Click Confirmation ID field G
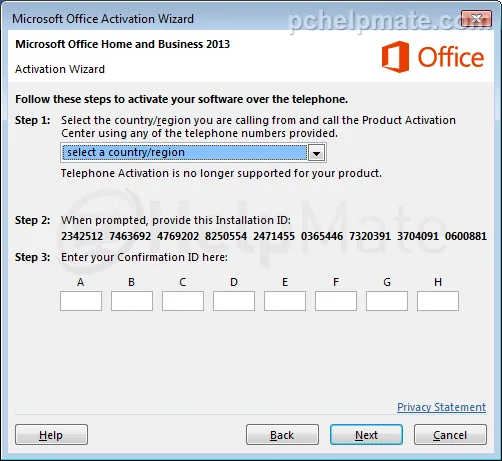Screen dimensions: 502x461 click(387, 301)
